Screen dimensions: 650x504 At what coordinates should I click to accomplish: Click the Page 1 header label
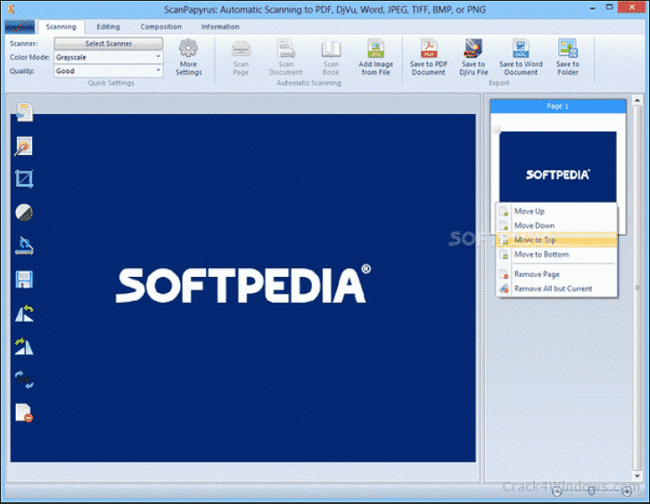coord(558,106)
